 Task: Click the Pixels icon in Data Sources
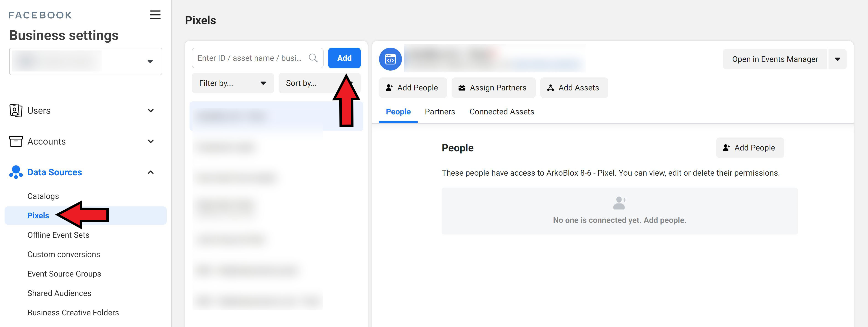point(38,215)
